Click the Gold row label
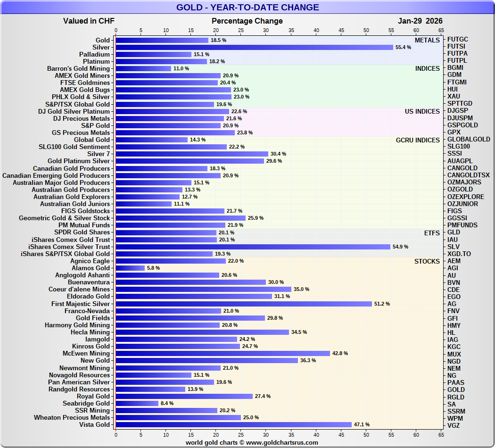Screen dimensions: 495x448 103,40
